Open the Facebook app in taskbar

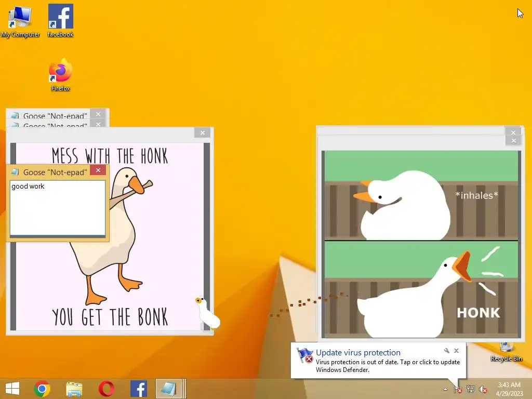138,389
